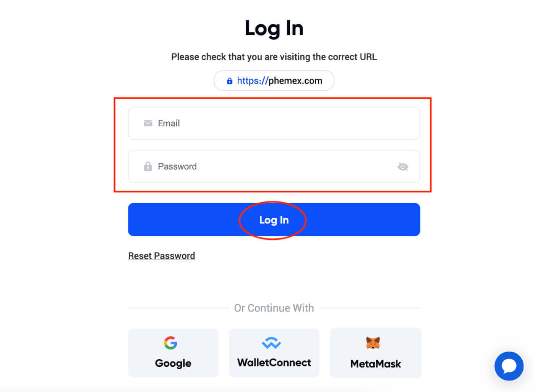Open the phemex.com URL verification badge
Screen dimensions: 535x392
[274, 81]
